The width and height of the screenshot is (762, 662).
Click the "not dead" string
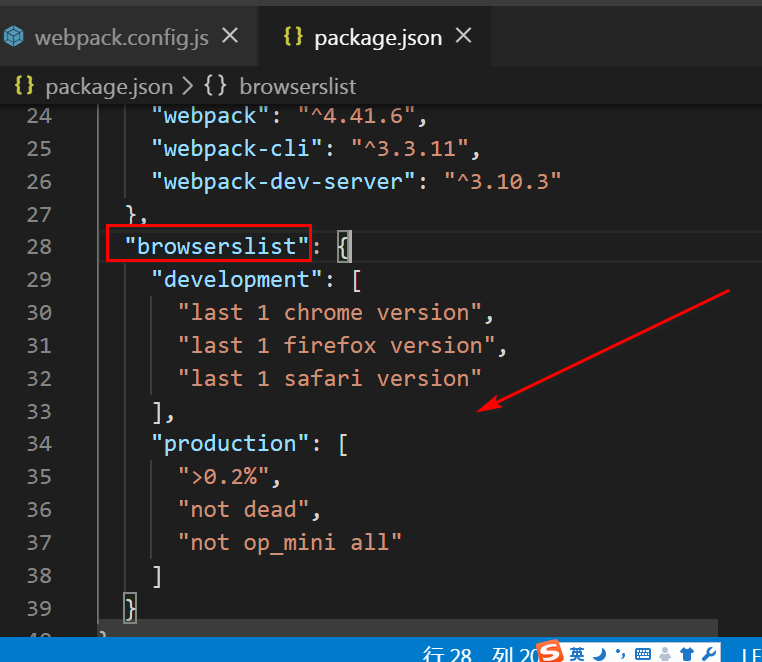(x=243, y=510)
